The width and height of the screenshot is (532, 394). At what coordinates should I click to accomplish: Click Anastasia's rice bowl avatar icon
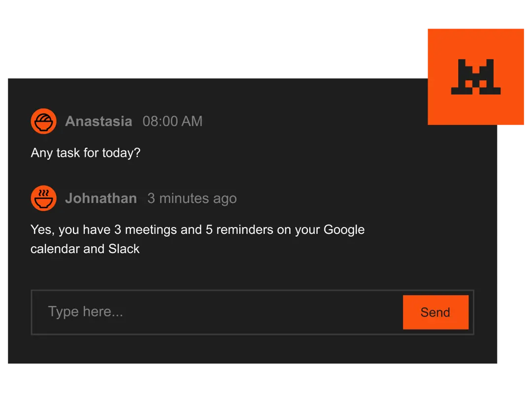[x=43, y=121]
